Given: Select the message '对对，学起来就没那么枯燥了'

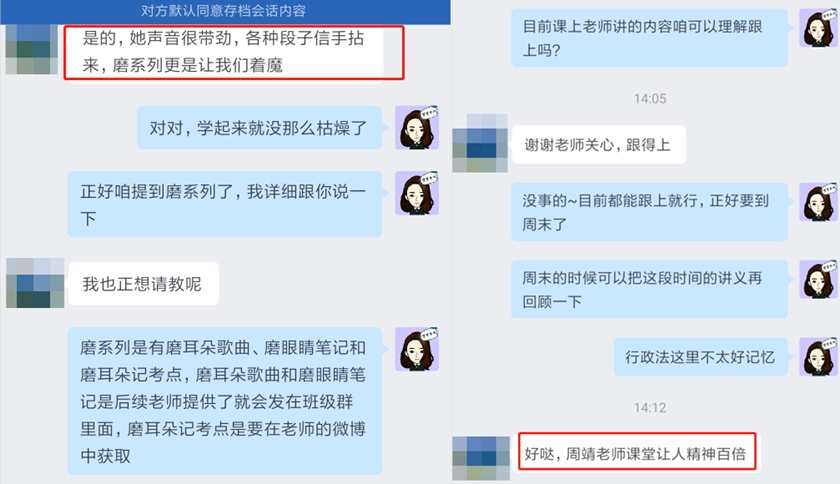Looking at the screenshot, I should coord(259,128).
